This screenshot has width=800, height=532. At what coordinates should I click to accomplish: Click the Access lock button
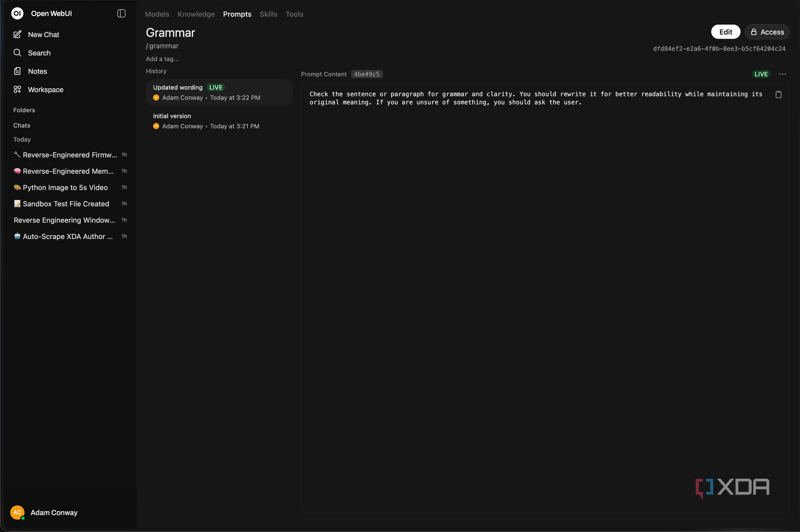767,32
